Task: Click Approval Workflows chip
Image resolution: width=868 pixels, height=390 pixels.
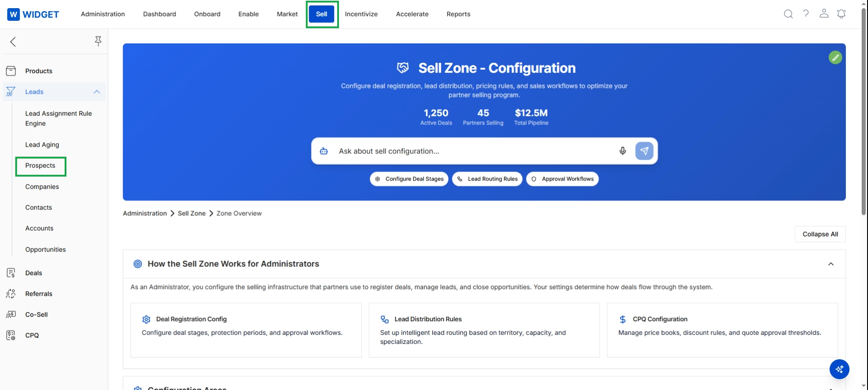Action: click(562, 179)
